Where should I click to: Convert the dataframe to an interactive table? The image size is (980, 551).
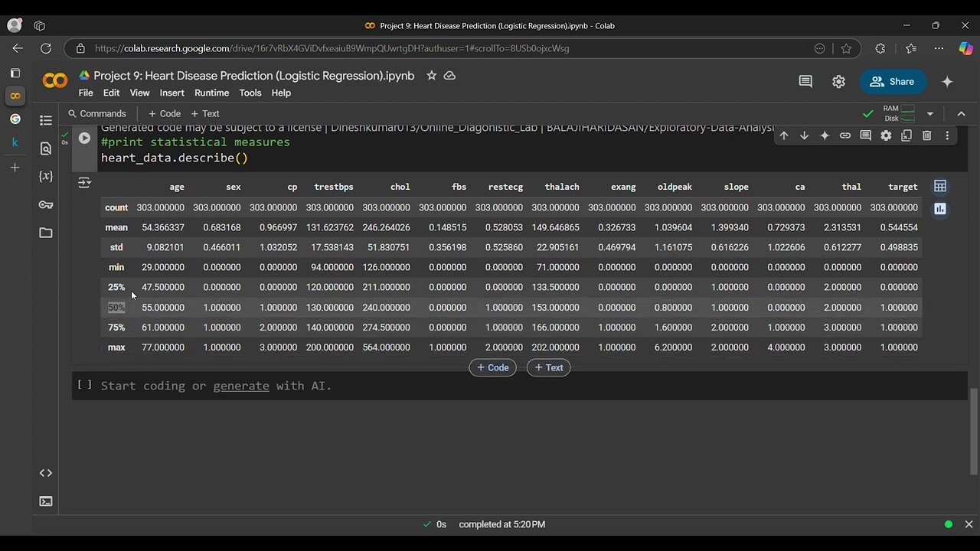(x=940, y=187)
